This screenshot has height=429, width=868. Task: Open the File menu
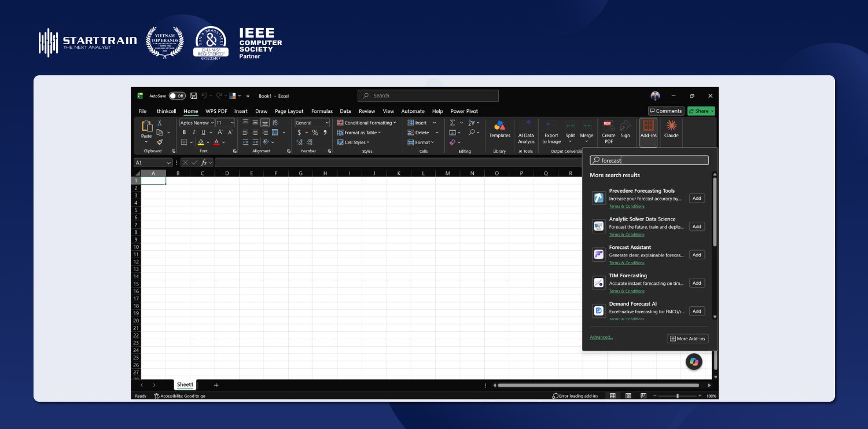point(142,111)
